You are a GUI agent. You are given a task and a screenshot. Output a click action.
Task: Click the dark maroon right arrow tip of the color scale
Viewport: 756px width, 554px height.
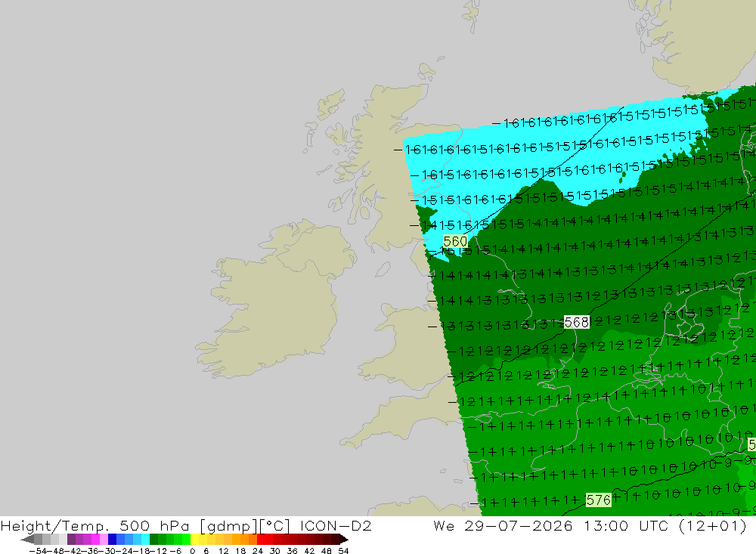344,539
